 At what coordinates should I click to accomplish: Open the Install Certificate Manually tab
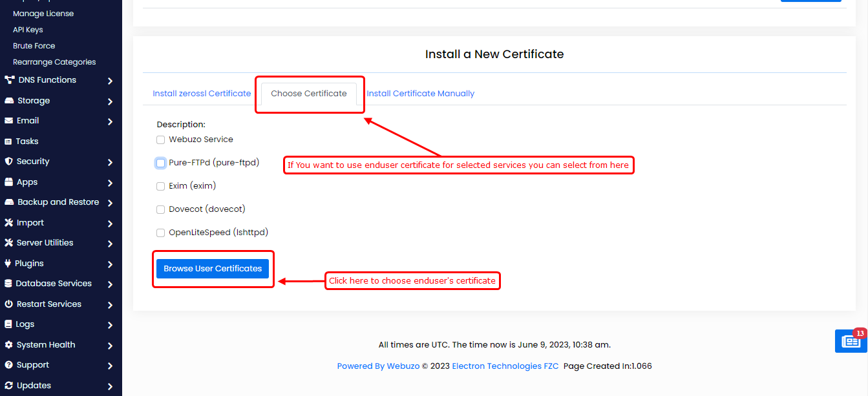tap(420, 94)
